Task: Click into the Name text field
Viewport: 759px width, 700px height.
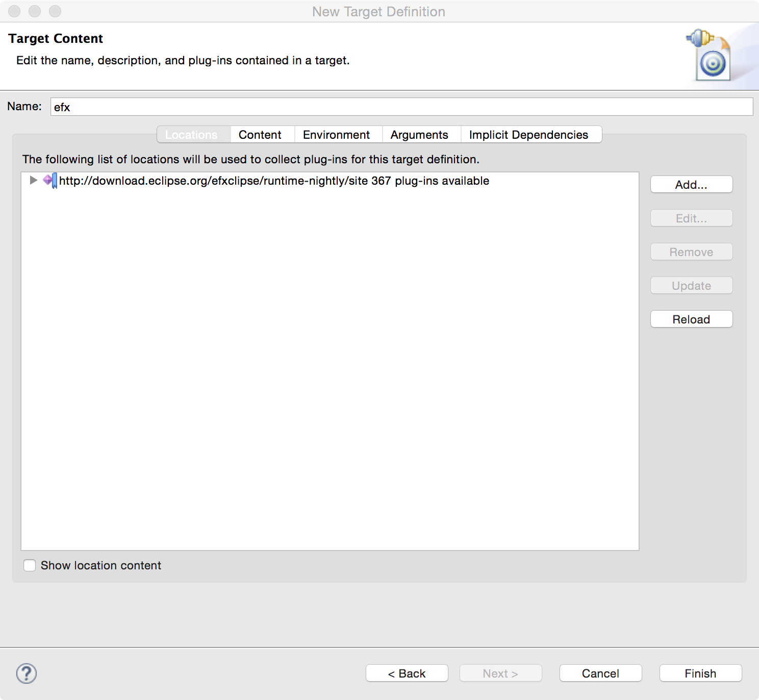Action: pyautogui.click(x=401, y=107)
